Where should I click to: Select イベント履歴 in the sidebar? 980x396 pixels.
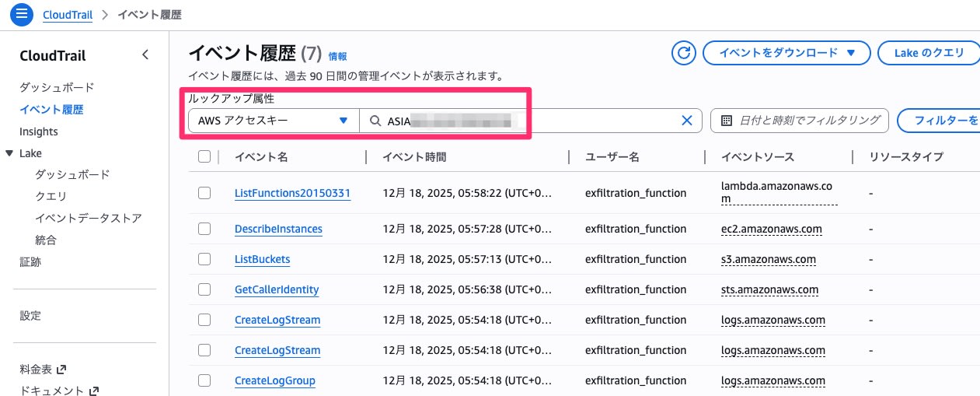pyautogui.click(x=51, y=110)
